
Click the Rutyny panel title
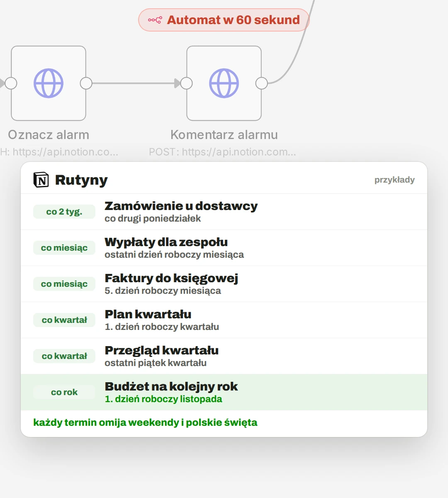coord(81,180)
